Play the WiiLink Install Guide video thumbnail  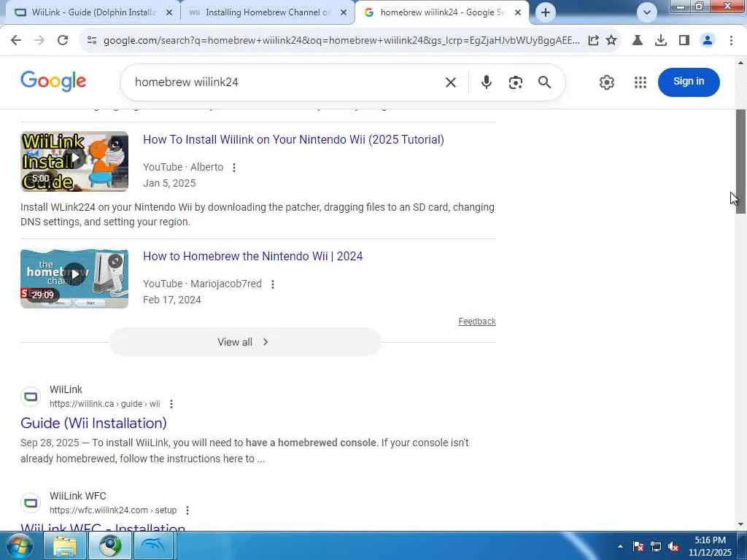[74, 161]
